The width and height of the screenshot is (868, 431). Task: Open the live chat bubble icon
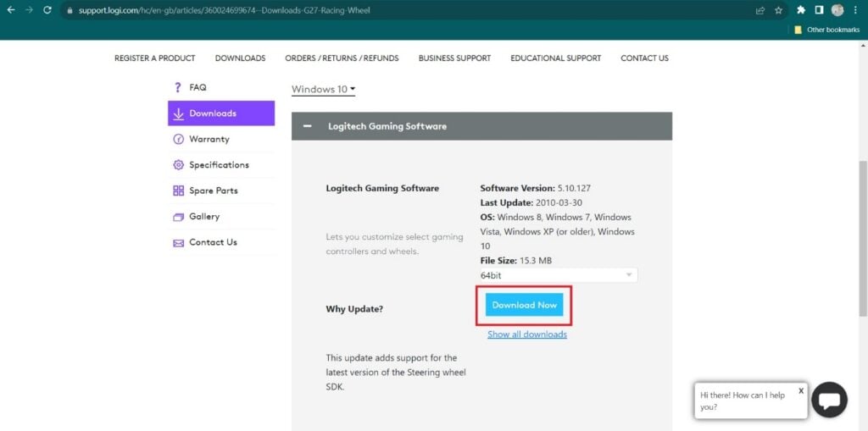click(829, 401)
